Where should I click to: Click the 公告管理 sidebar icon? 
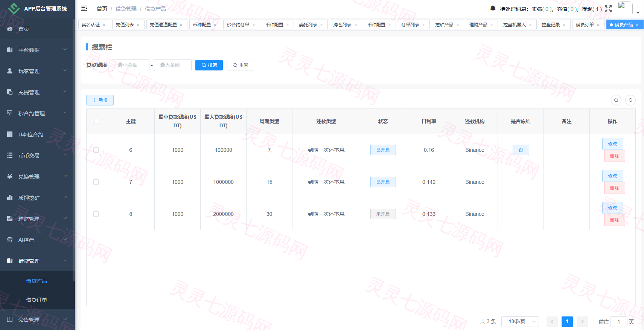click(x=10, y=319)
